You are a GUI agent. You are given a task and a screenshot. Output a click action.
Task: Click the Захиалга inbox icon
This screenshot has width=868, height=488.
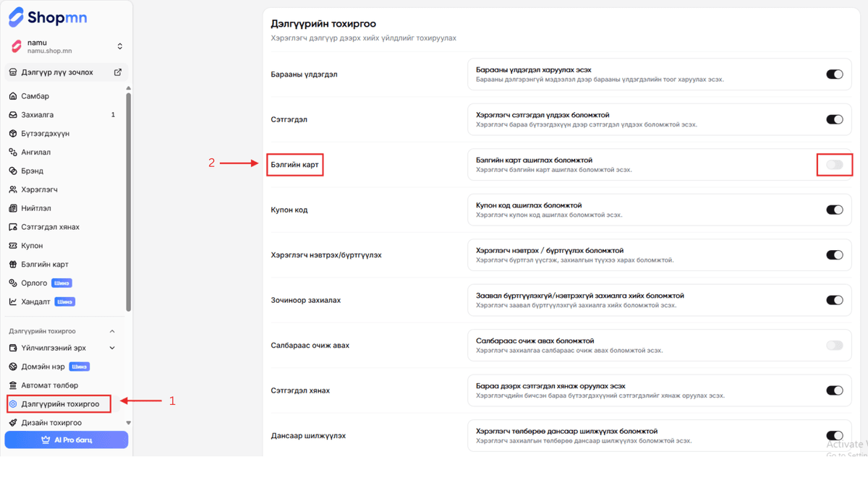(13, 115)
